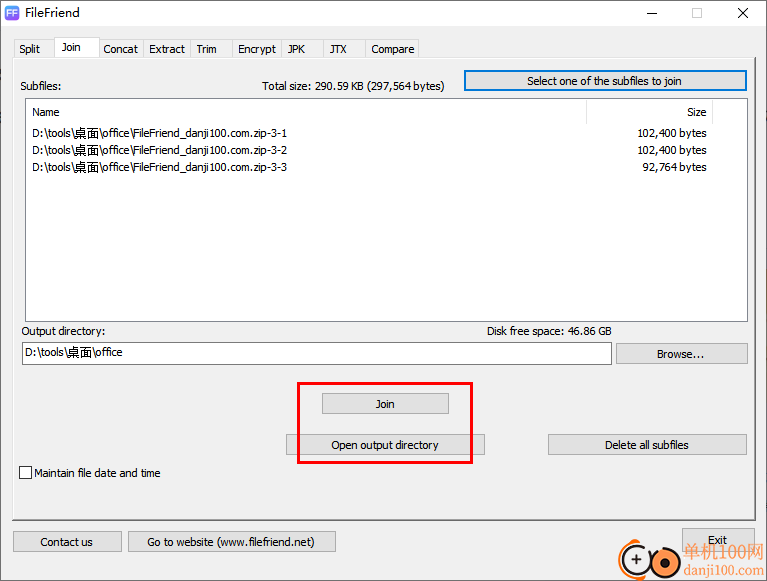This screenshot has width=767, height=581.
Task: Click the Exit button
Action: point(718,539)
